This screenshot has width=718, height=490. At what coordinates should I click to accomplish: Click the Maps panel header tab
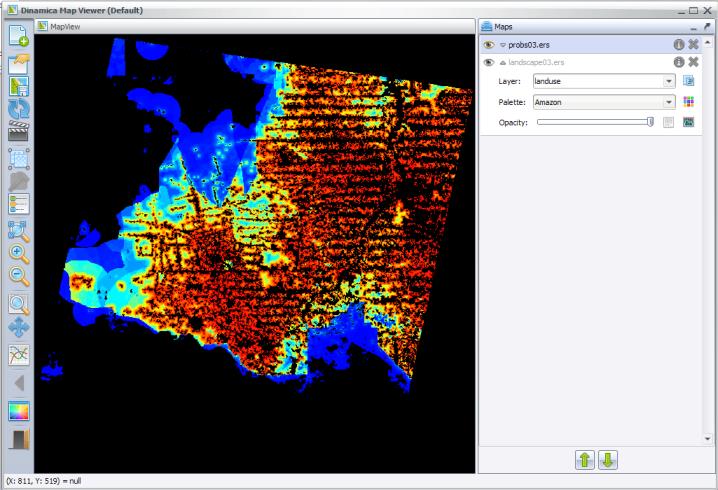coord(504,26)
